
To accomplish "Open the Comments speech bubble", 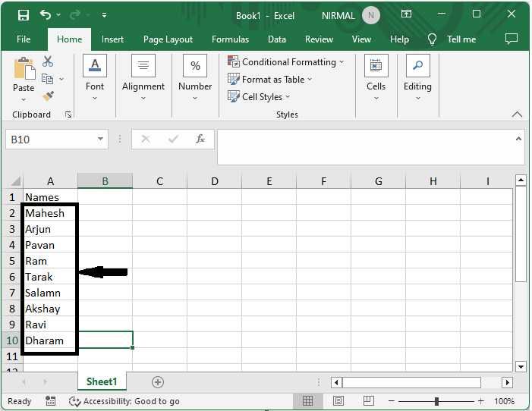I will [512, 39].
